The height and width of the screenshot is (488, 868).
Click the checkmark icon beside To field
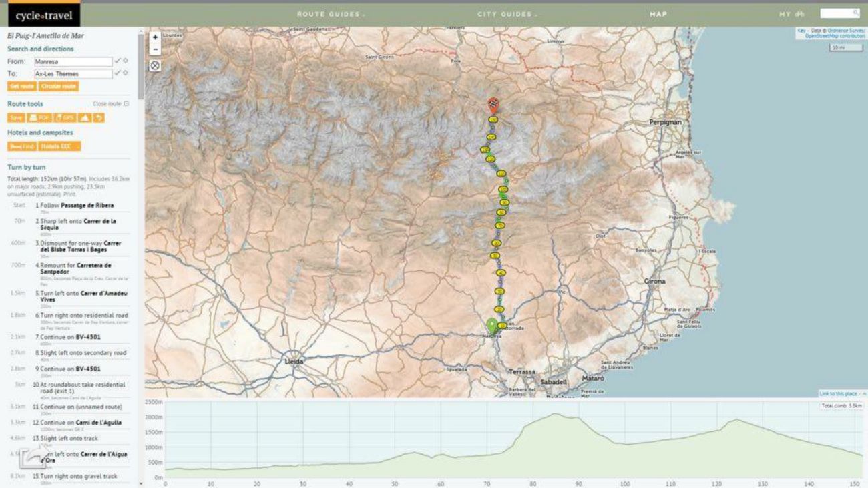(x=118, y=73)
